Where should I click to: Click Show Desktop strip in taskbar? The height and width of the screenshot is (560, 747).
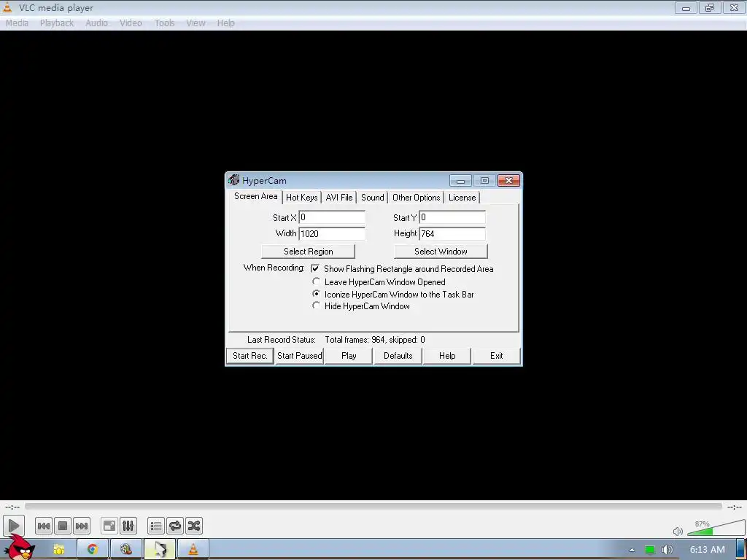click(x=742, y=550)
